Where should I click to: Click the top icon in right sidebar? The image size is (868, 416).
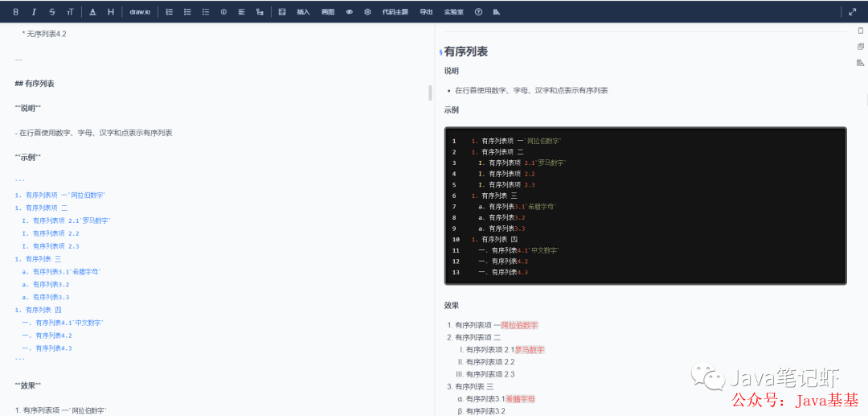tap(860, 31)
